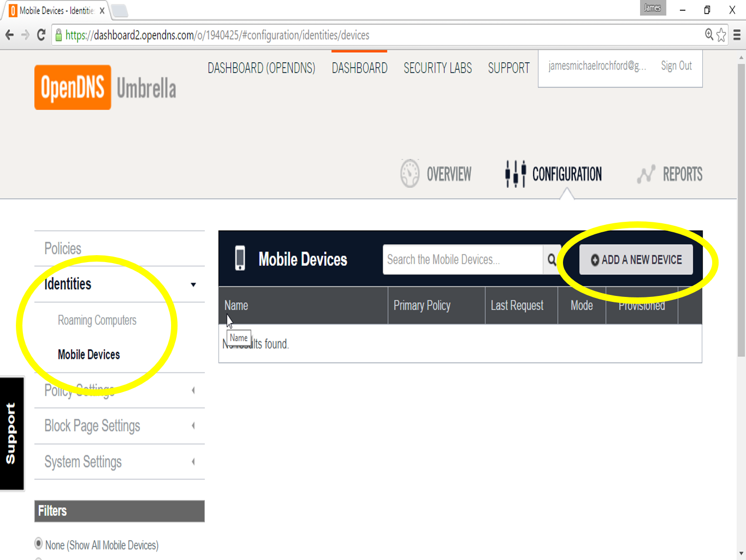
Task: Open the Support top menu item
Action: tap(509, 68)
